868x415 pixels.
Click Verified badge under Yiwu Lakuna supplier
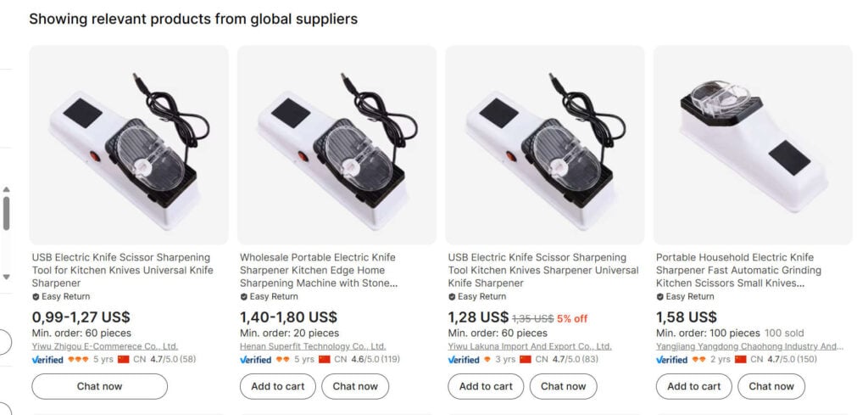tap(464, 360)
